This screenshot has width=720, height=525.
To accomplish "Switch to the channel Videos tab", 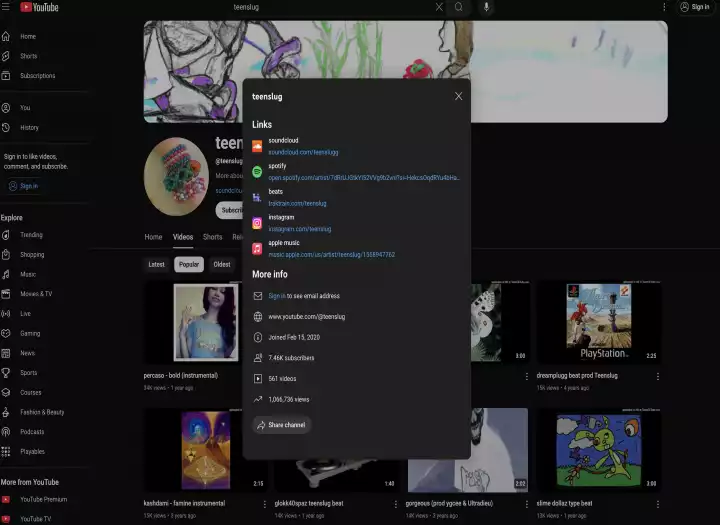I will point(183,237).
